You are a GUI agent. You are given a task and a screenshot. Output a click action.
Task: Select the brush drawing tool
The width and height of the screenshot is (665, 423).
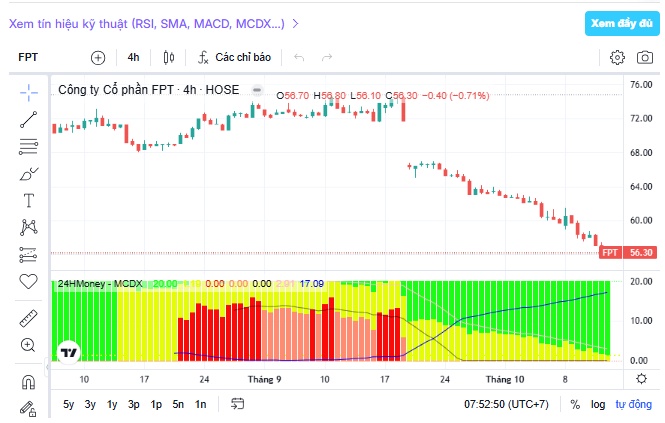click(x=28, y=174)
